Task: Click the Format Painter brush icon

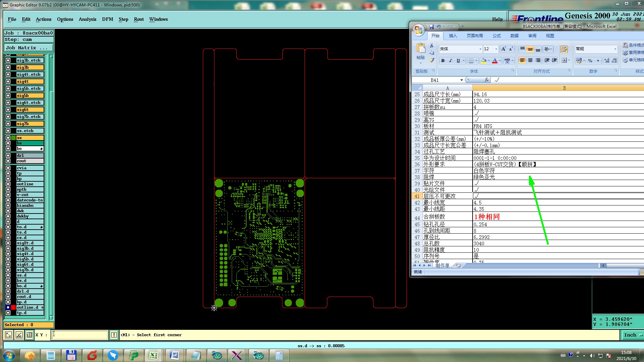Action: [x=432, y=60]
